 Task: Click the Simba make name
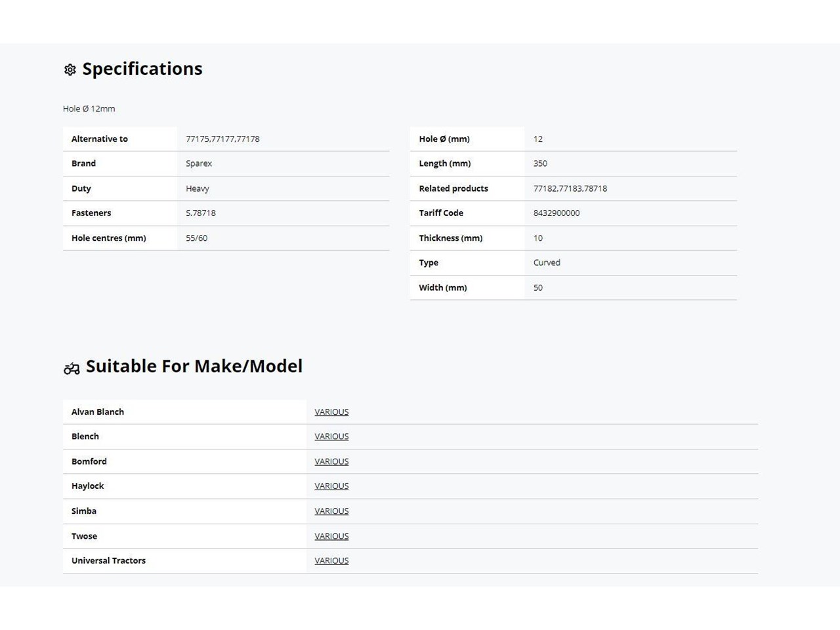(84, 511)
